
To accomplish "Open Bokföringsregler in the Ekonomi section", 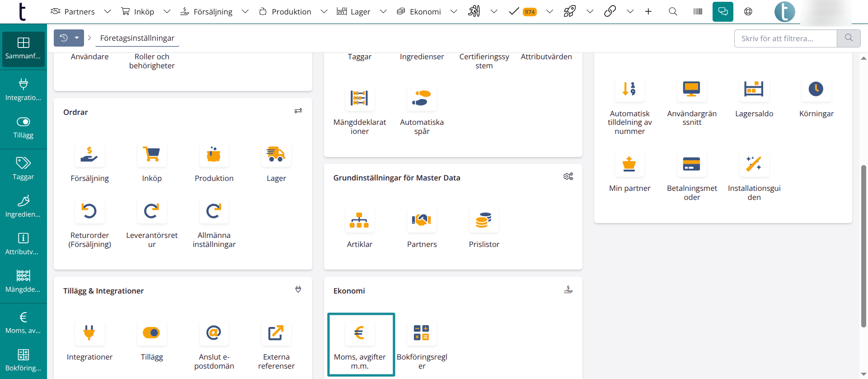I will pos(422,333).
